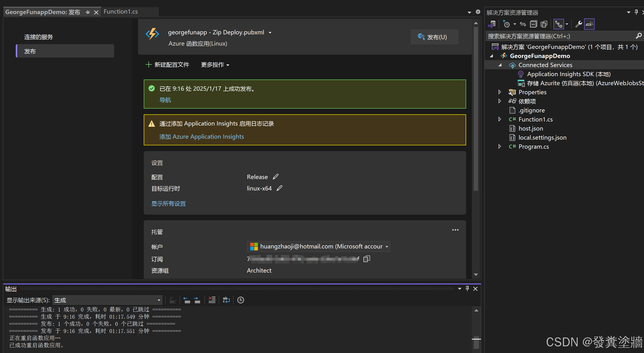The width and height of the screenshot is (644, 353).
Task: Pin the Output panel
Action: point(467,289)
